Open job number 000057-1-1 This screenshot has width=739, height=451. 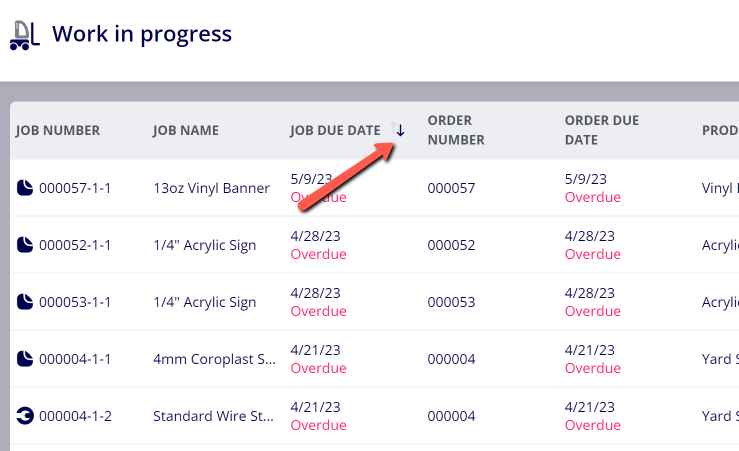click(75, 188)
